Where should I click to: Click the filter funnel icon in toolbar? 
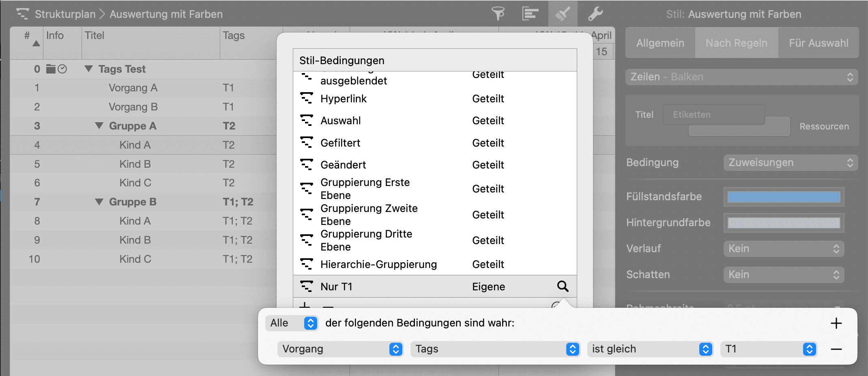pyautogui.click(x=498, y=14)
